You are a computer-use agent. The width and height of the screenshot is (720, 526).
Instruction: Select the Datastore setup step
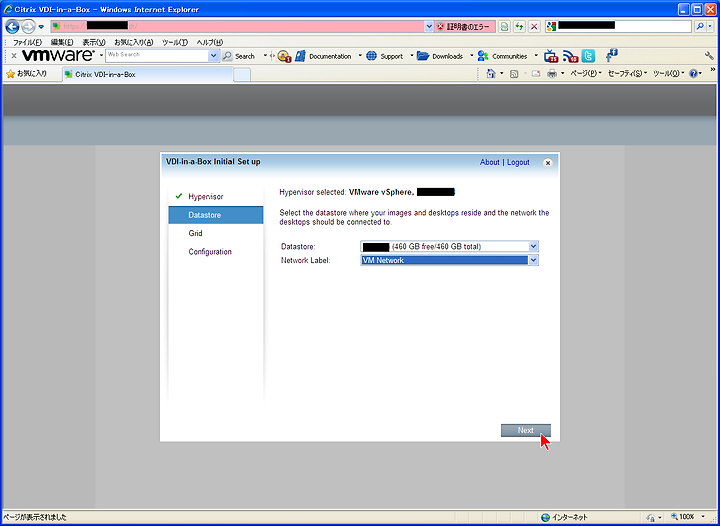[x=216, y=215]
